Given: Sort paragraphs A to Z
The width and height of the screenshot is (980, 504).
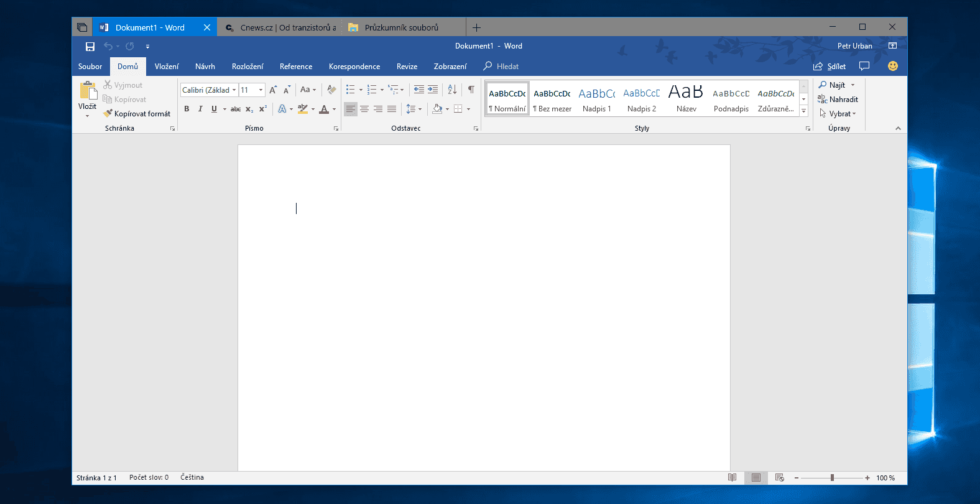Looking at the screenshot, I should 452,90.
